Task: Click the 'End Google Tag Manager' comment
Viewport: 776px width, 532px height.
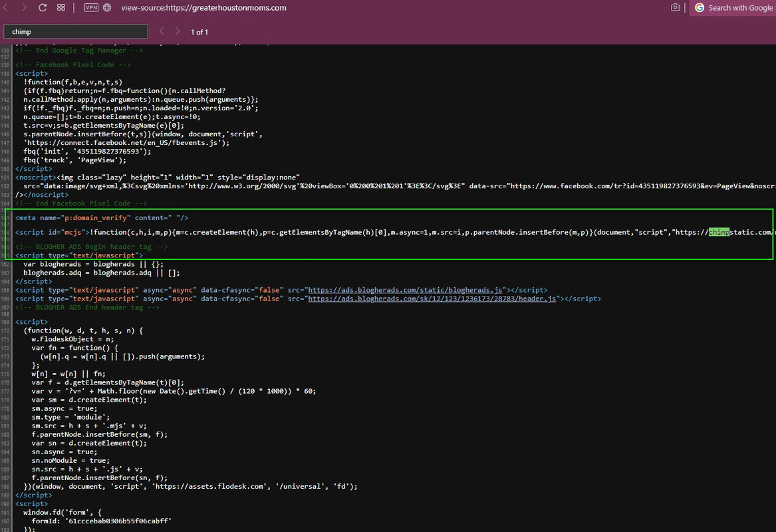Action: [x=79, y=50]
